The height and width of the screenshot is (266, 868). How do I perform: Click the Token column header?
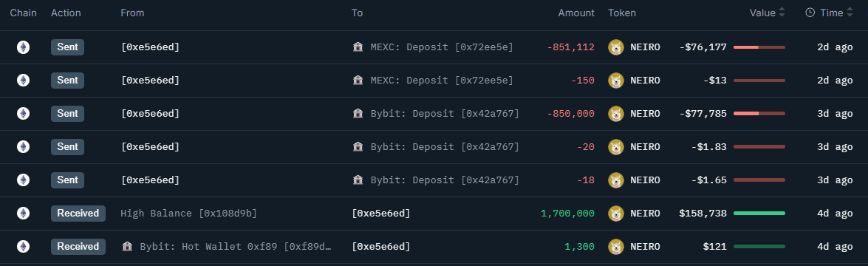coord(622,13)
